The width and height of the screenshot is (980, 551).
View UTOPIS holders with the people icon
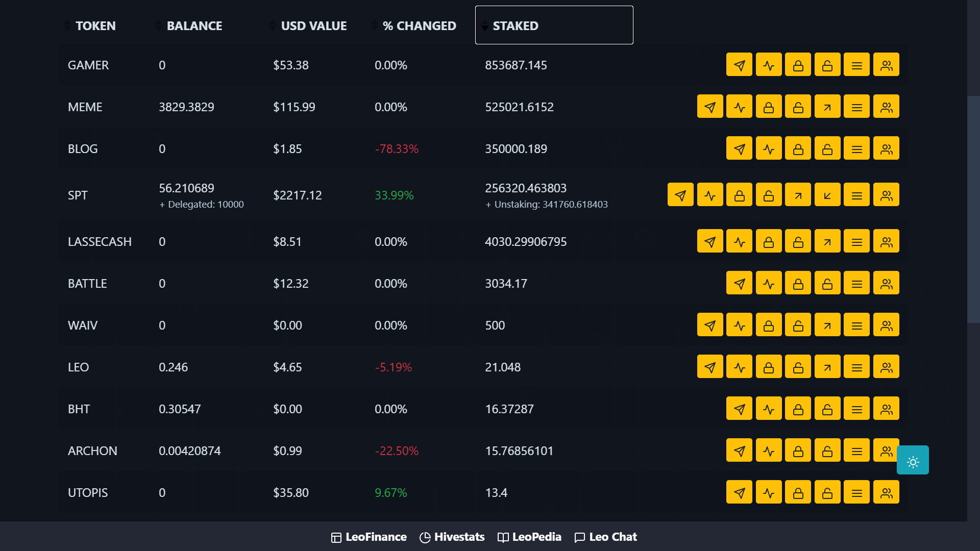point(886,492)
